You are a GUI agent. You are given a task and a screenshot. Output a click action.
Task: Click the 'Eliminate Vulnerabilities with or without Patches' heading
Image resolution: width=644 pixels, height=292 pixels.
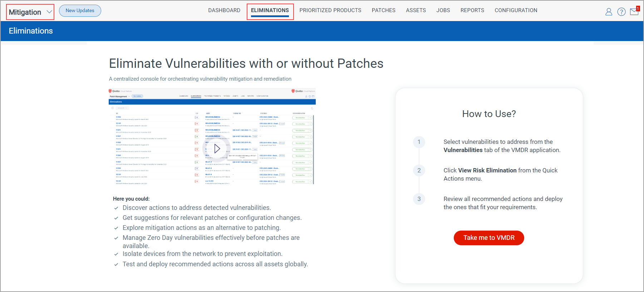click(246, 64)
